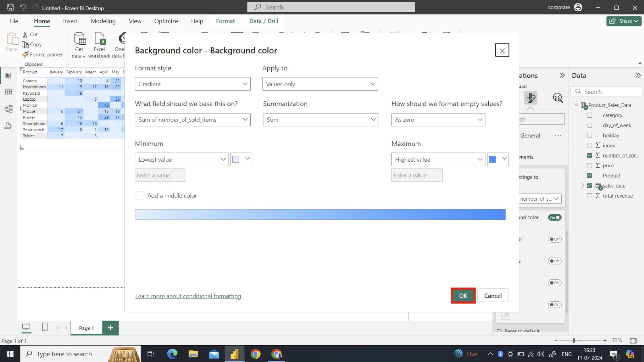Click the Enter a value field under Minimum
Screen dimensions: 644x362
pos(160,175)
